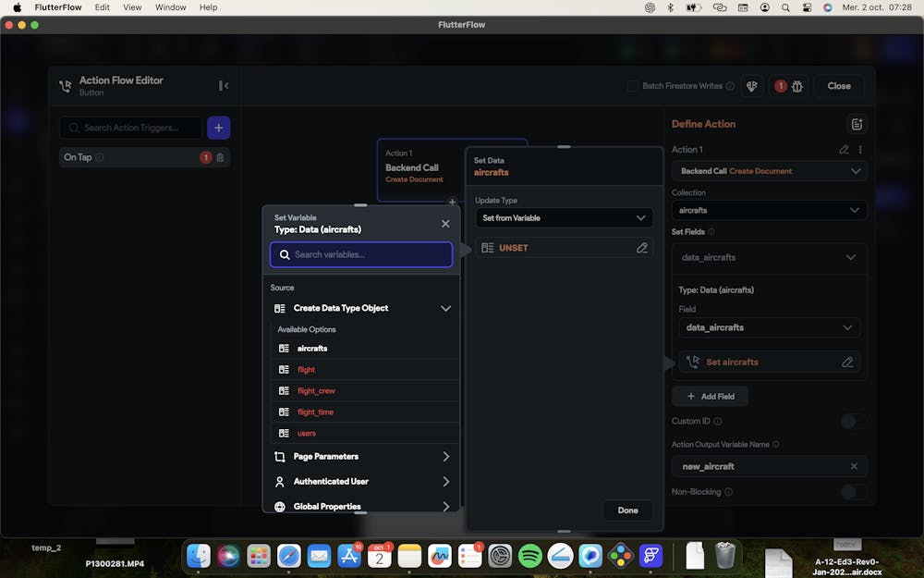Select flight_time data type option
Viewport: 924px width, 578px height.
pyautogui.click(x=365, y=412)
